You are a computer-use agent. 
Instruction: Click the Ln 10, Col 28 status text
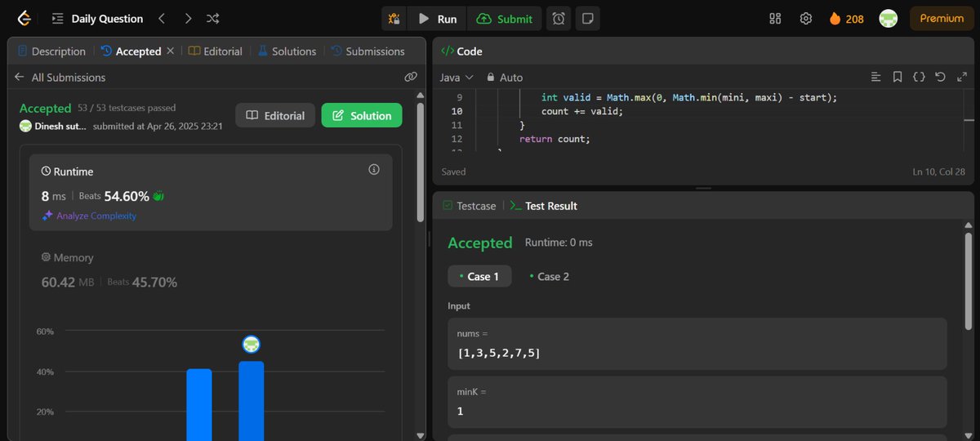click(939, 171)
